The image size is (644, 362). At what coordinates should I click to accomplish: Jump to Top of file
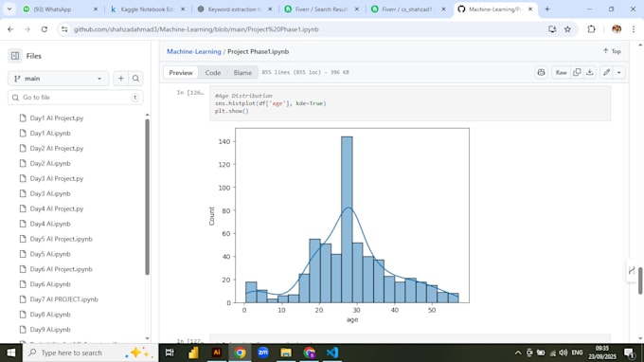point(612,51)
